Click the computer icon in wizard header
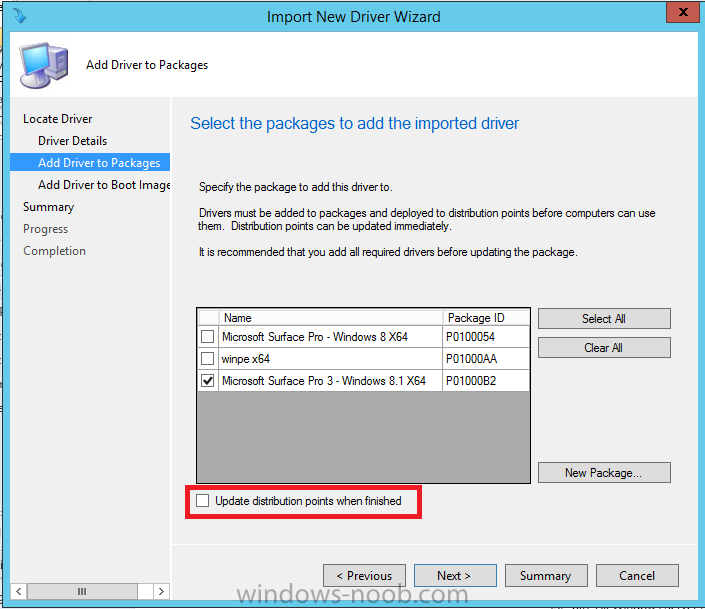The image size is (705, 609). [44, 65]
